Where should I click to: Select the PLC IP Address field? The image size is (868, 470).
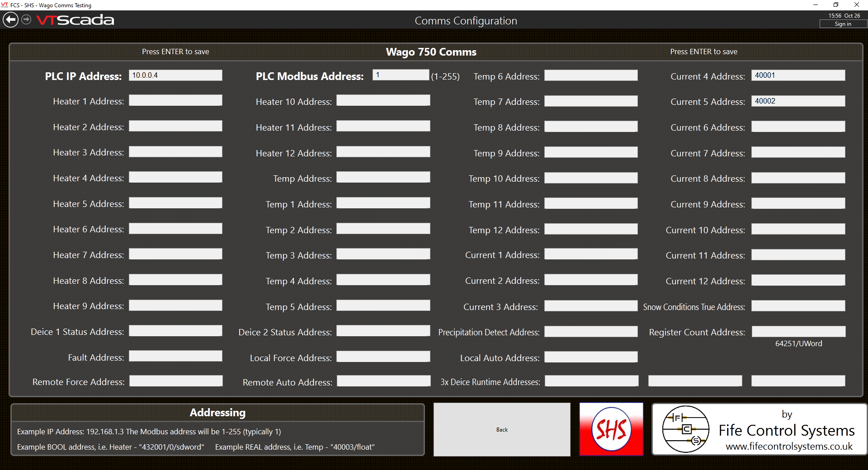175,75
